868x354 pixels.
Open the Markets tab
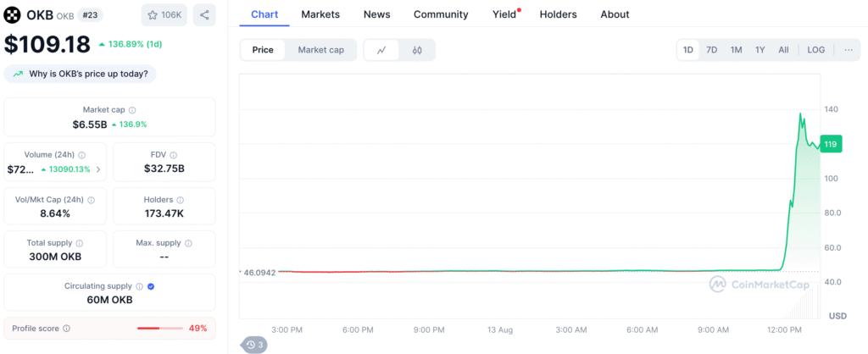(320, 14)
